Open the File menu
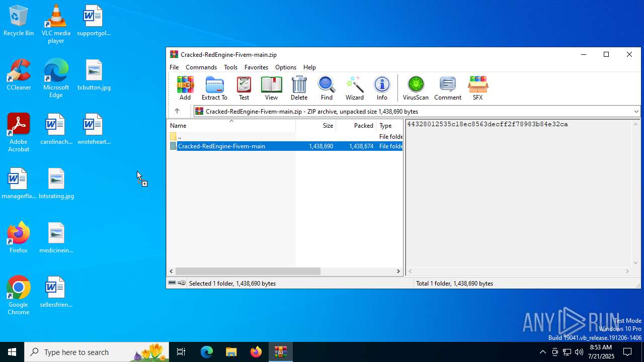This screenshot has width=644, height=362. 174,67
